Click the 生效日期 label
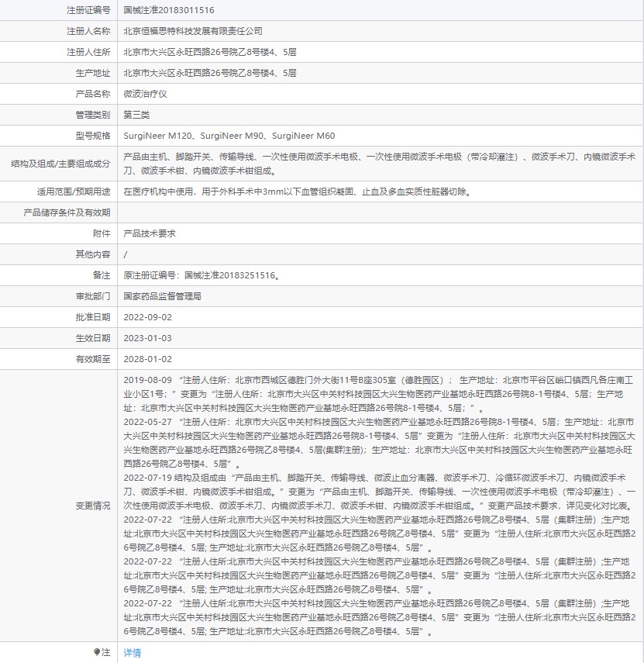Screen dimensions: 644x663 coord(93,338)
